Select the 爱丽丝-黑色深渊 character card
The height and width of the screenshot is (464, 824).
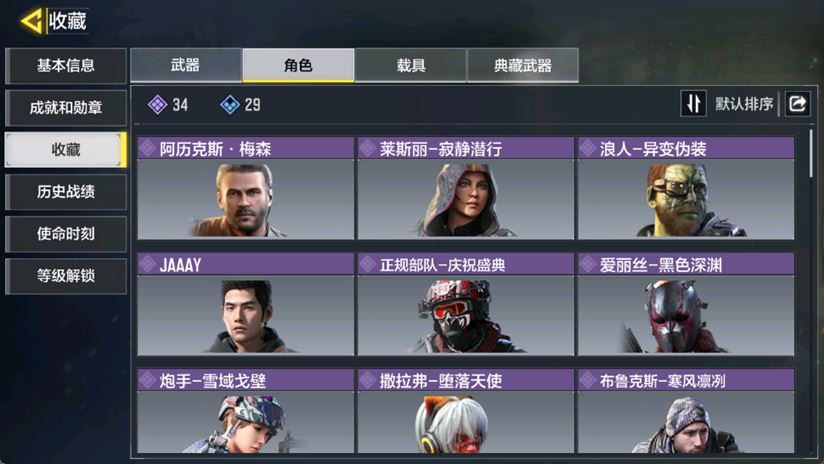click(x=686, y=304)
